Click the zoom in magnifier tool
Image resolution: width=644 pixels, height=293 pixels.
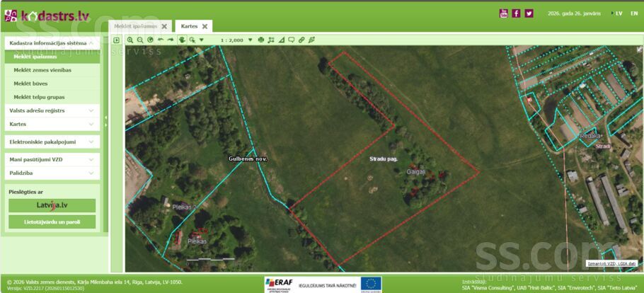pos(130,40)
